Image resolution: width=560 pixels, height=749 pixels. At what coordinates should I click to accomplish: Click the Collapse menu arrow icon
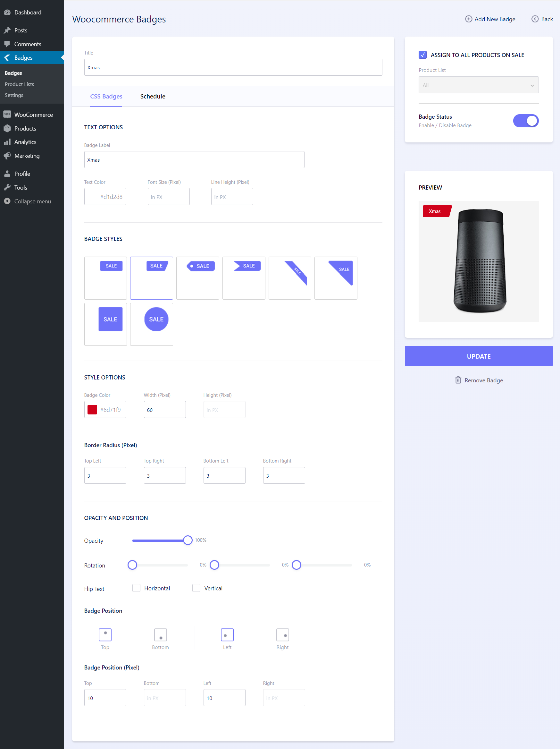pos(7,201)
